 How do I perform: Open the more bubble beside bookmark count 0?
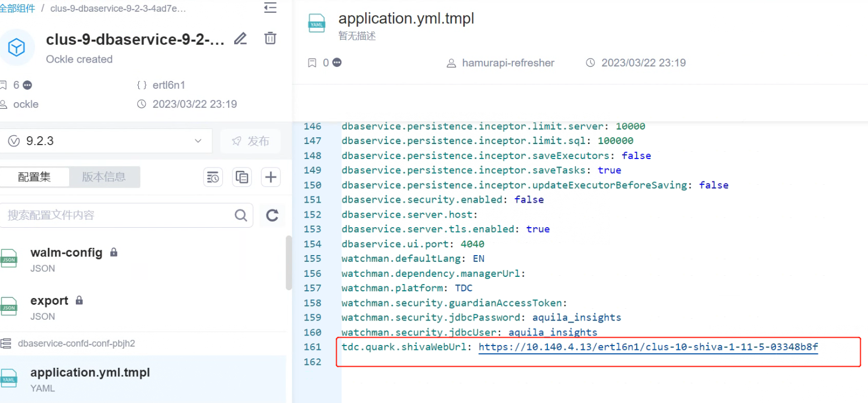337,63
